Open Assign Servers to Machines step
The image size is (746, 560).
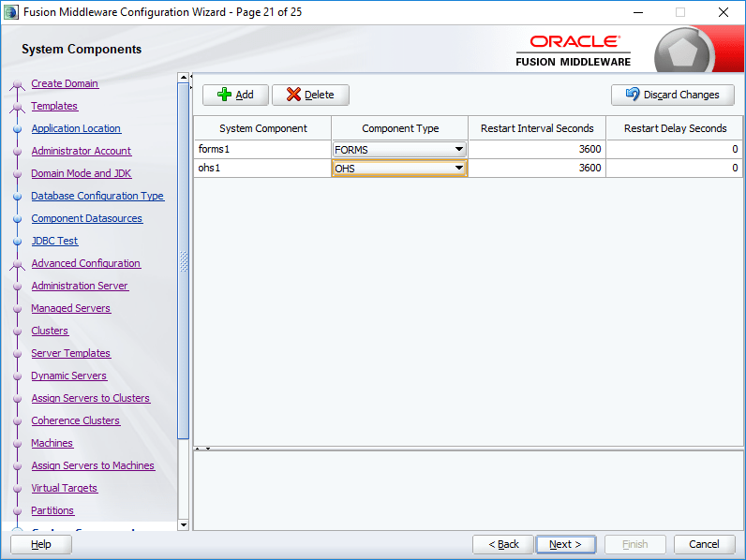click(93, 465)
